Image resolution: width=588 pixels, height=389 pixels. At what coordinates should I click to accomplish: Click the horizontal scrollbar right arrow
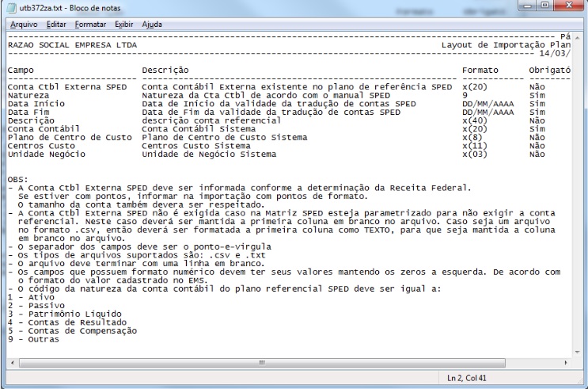566,363
